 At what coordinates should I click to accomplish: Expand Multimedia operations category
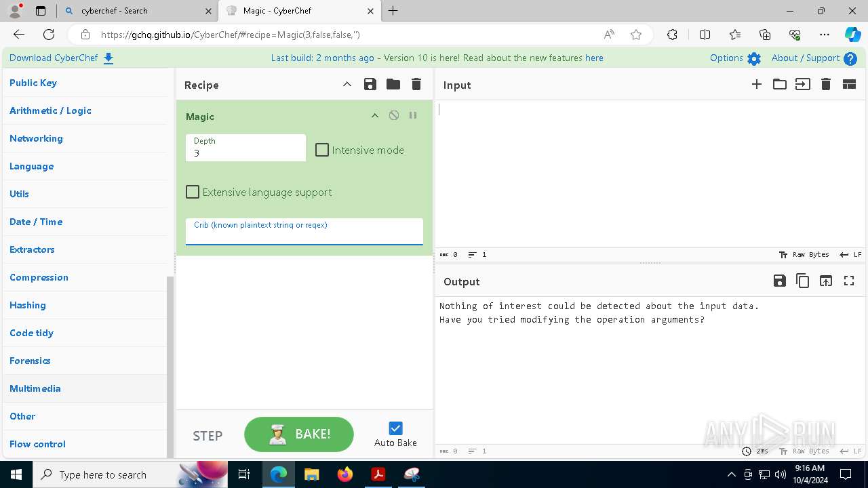coord(85,388)
